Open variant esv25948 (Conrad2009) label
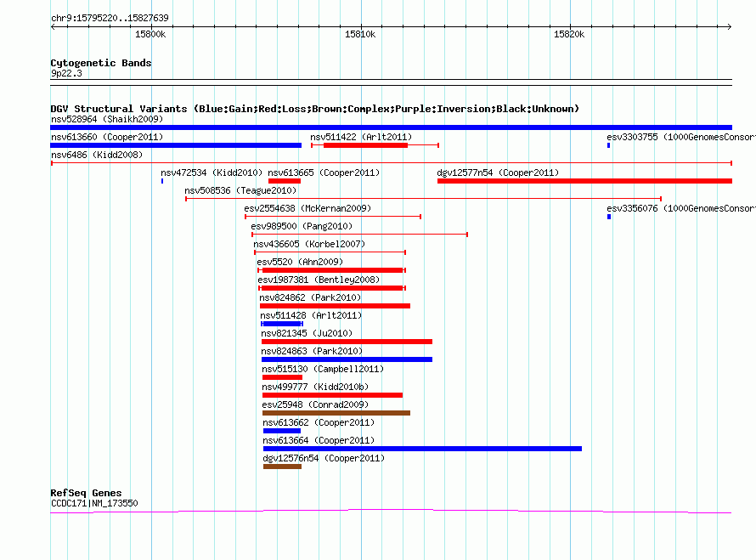This screenshot has height=560, width=756. tap(315, 404)
